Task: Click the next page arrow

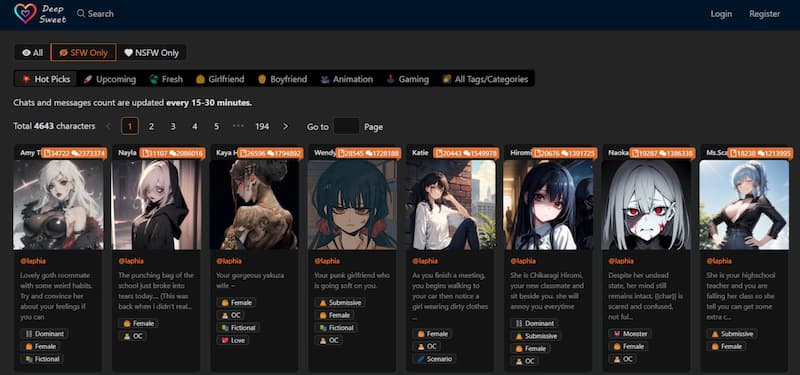Action: 285,127
